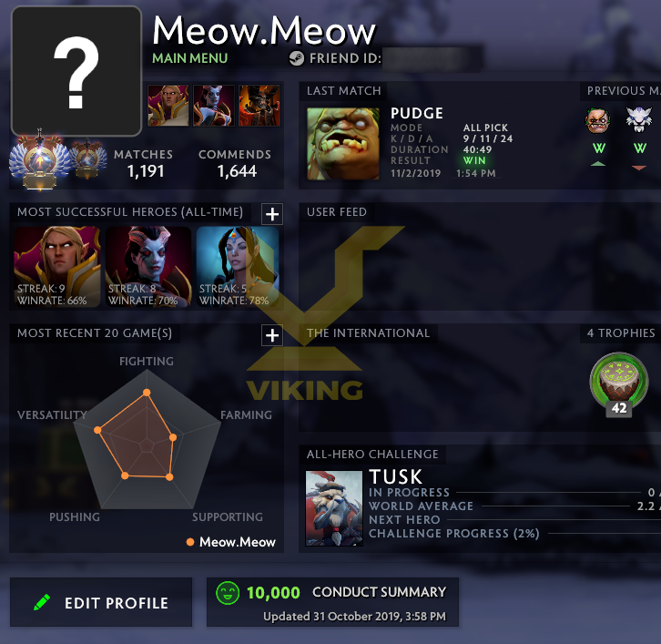
Task: Select the Invoker featured hero icon
Action: click(x=168, y=106)
